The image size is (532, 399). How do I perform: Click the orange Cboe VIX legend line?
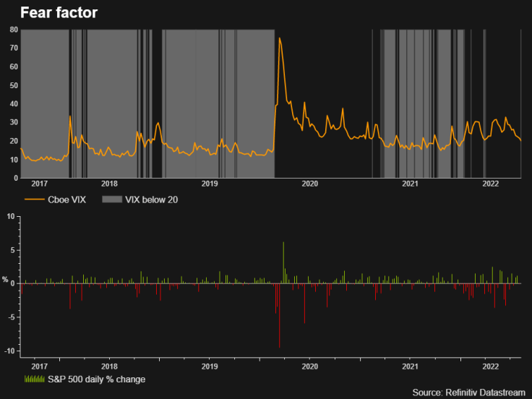pos(35,199)
